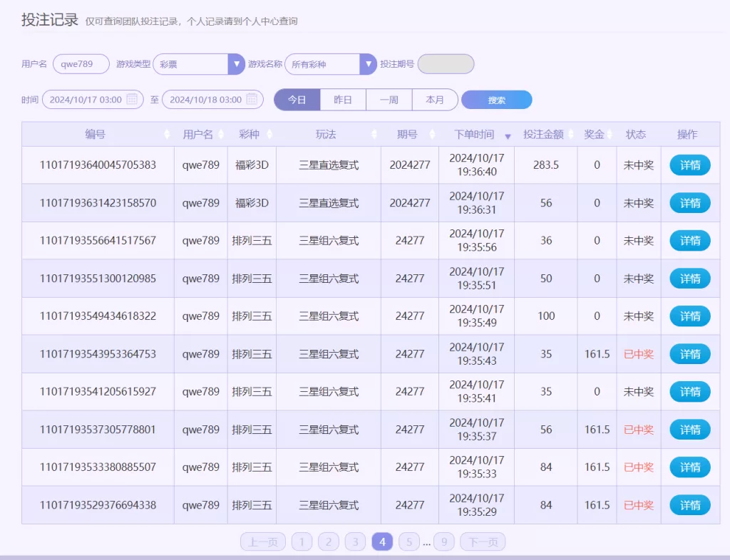Go to the previous page 上一页
Viewport: 730px width, 560px height.
point(263,542)
